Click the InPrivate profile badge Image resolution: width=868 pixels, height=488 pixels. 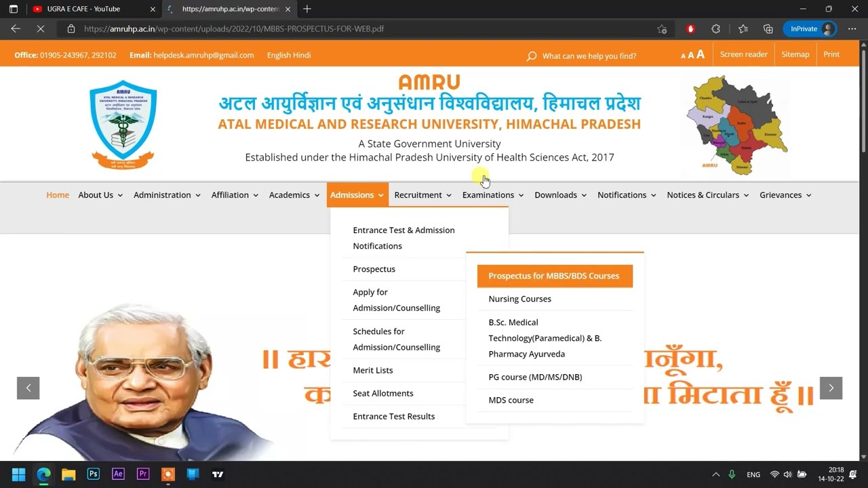pos(810,29)
